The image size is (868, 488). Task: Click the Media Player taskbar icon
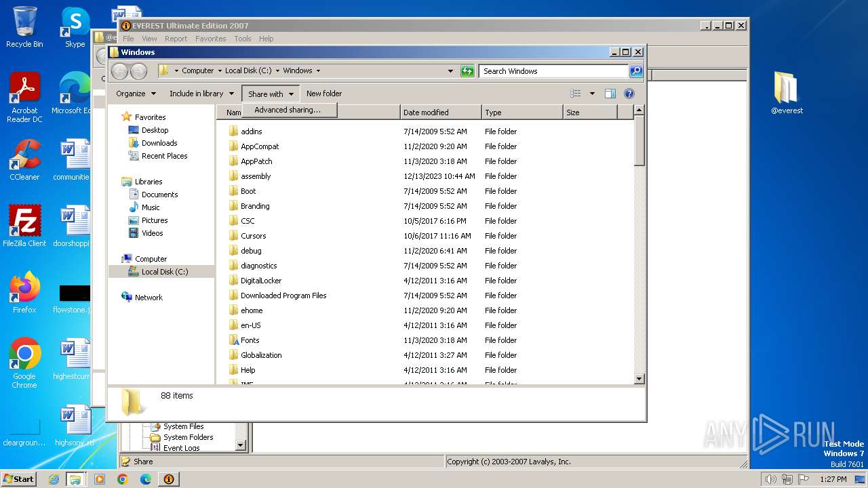click(100, 479)
